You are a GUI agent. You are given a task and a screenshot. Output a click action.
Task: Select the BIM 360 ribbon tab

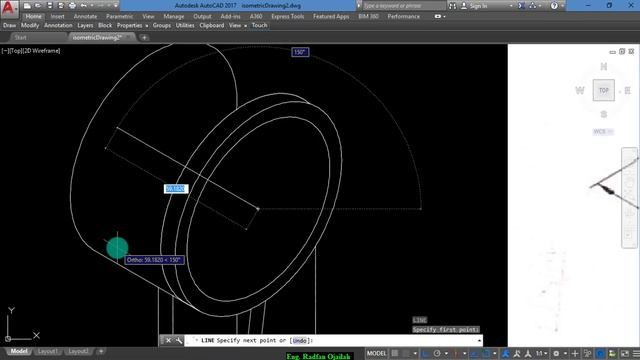click(x=368, y=16)
